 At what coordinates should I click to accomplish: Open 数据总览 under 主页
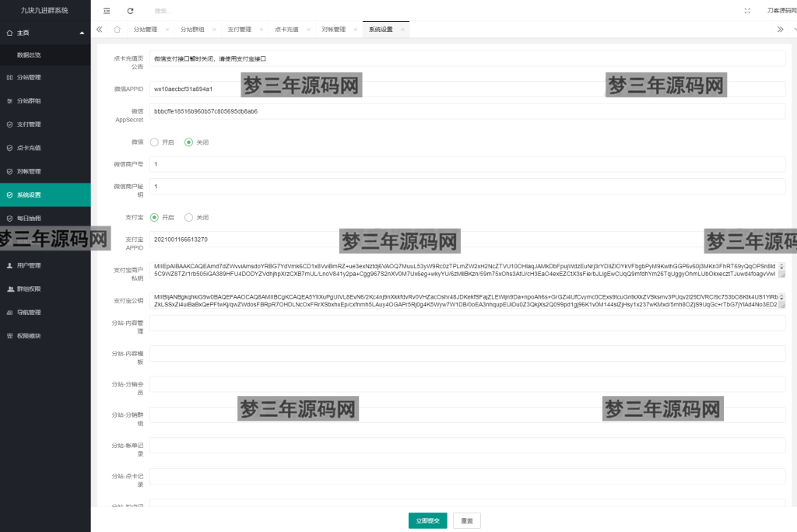coord(45,55)
